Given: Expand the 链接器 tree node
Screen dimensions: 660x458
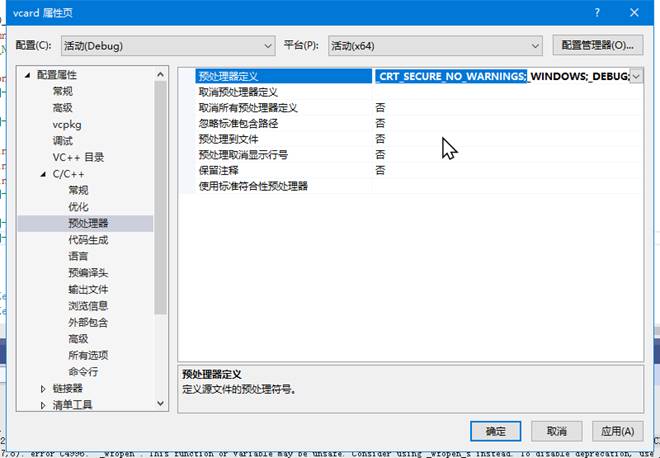Looking at the screenshot, I should point(42,388).
